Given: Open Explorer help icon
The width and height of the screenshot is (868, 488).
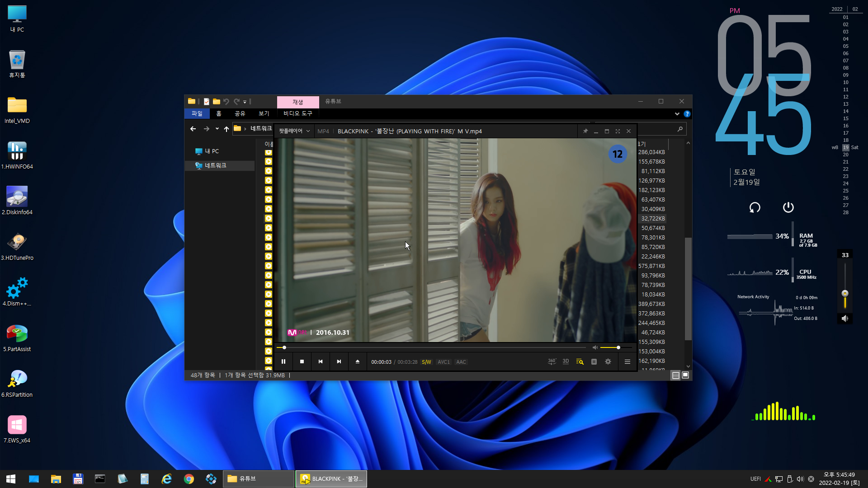Looking at the screenshot, I should pyautogui.click(x=687, y=114).
